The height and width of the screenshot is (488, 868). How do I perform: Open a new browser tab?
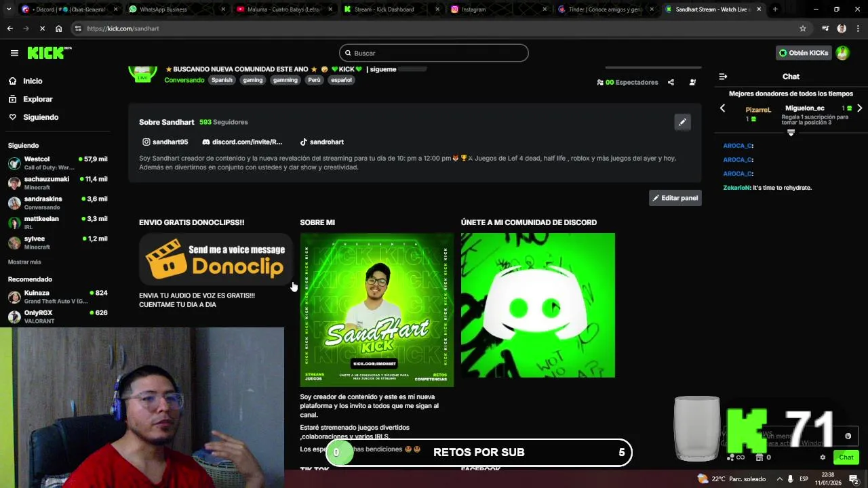click(775, 9)
